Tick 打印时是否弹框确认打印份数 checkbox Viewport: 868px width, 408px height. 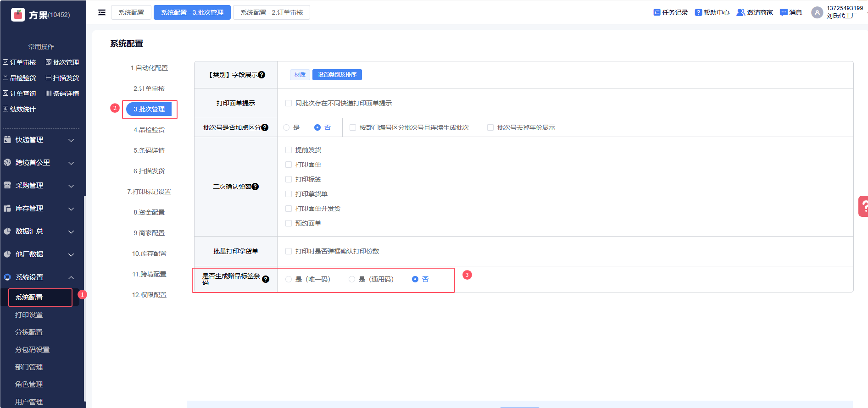[289, 251]
